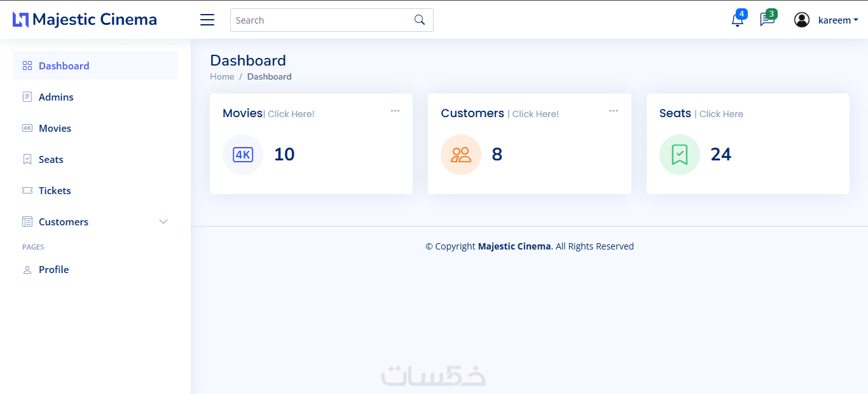Click the Home breadcrumb link
The height and width of the screenshot is (394, 868).
click(x=222, y=76)
